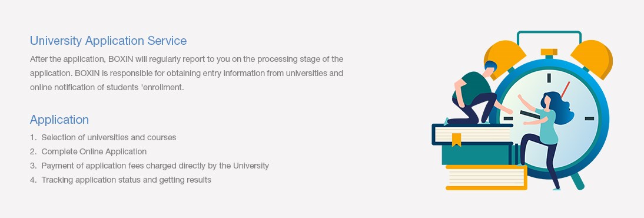Click the bottom yellow-edged book
This screenshot has height=218, width=644.
pos(486,177)
